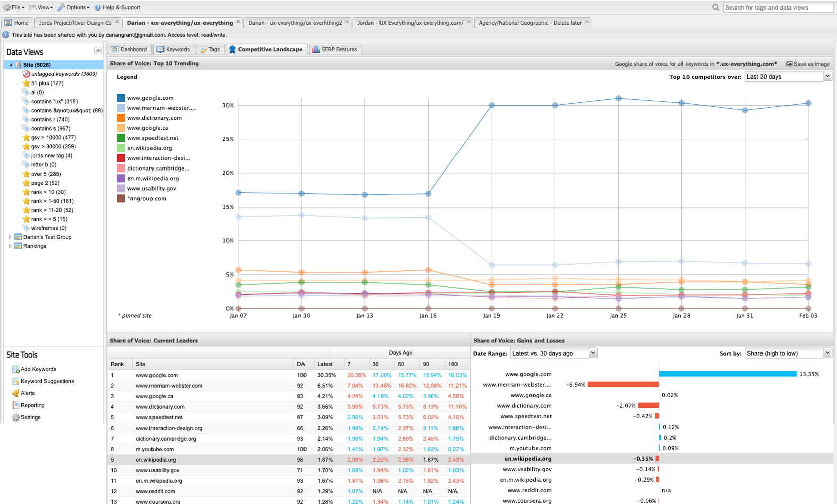Select untagged keywords (3609) item
The image size is (837, 504).
pos(63,74)
